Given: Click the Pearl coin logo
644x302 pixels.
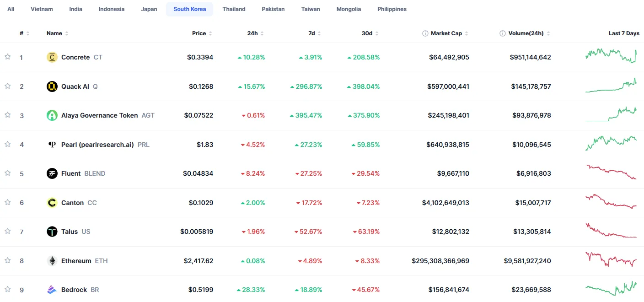Looking at the screenshot, I should (x=52, y=145).
